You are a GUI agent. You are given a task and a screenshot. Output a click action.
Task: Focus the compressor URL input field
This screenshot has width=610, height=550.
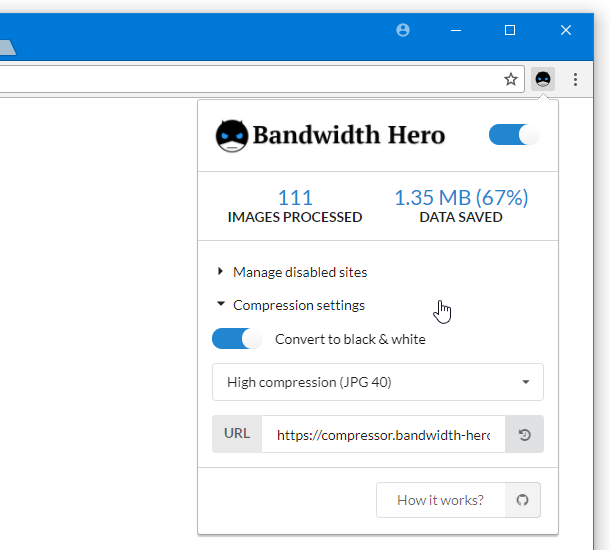[383, 434]
